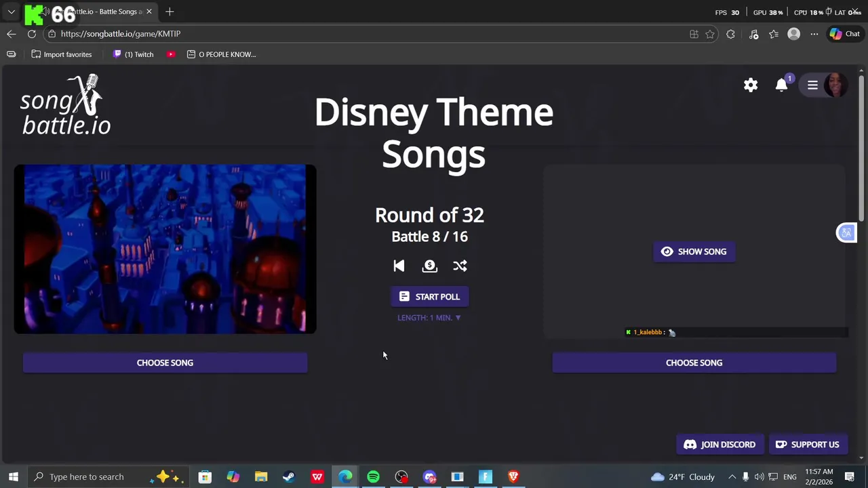Open the notifications bell
The height and width of the screenshot is (488, 868).
click(x=782, y=85)
